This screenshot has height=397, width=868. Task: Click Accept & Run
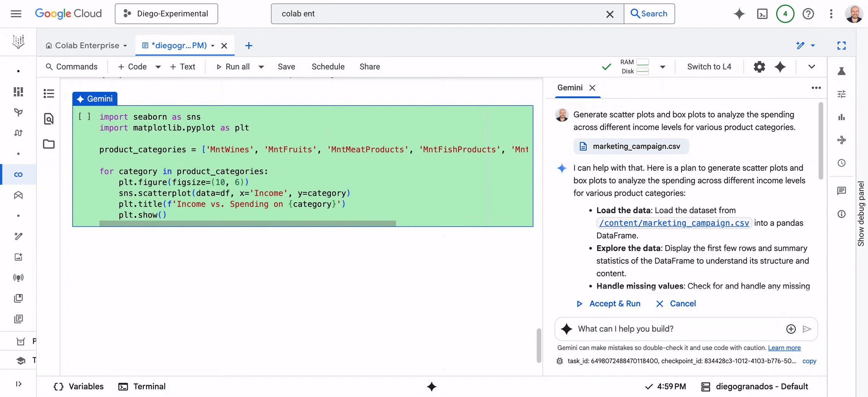pos(609,304)
